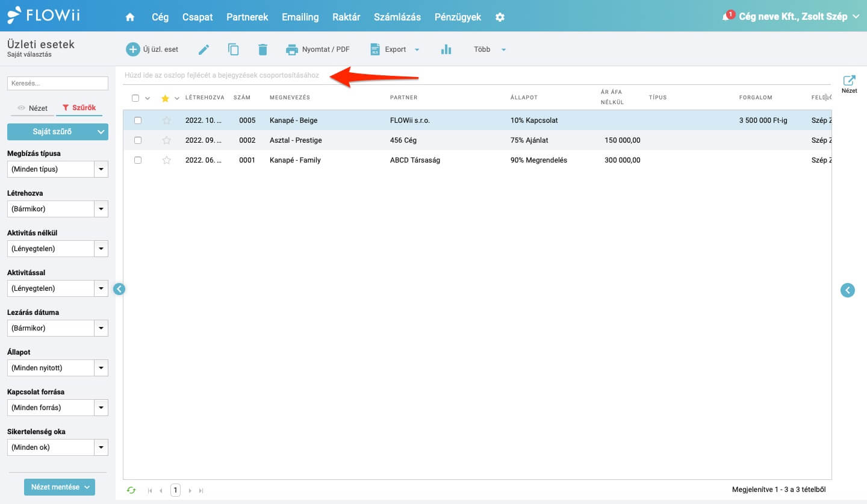Star the Kanapé - Beige row

click(x=167, y=120)
